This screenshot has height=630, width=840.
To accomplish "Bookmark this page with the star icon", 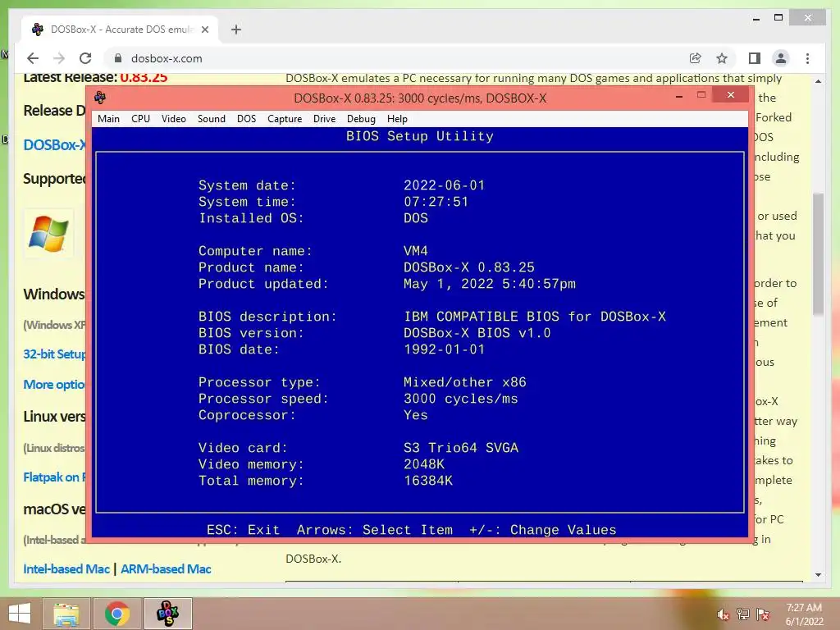I will pyautogui.click(x=722, y=58).
